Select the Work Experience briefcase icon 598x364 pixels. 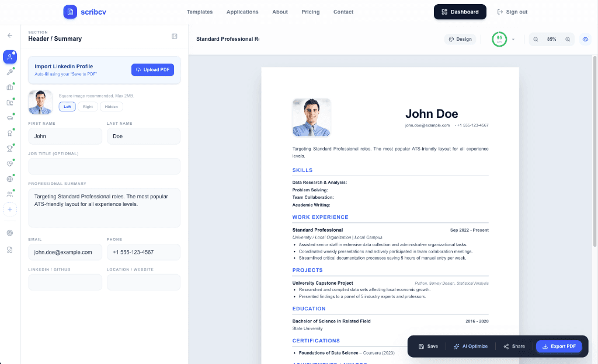[x=9, y=87]
